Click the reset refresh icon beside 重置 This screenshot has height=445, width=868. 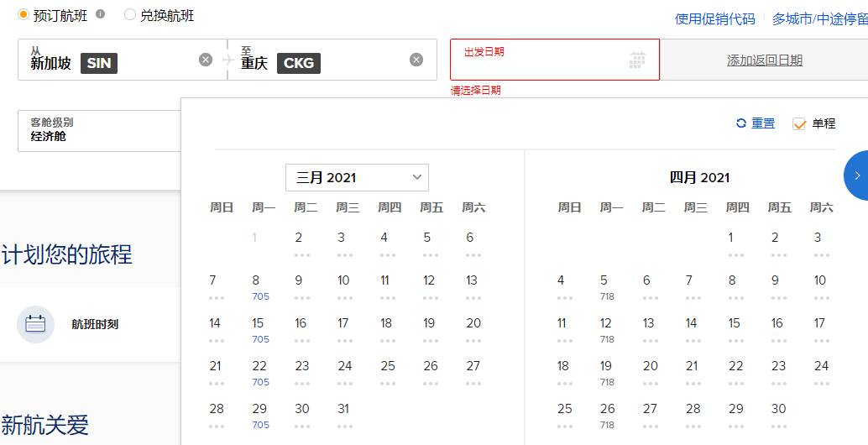(x=741, y=123)
